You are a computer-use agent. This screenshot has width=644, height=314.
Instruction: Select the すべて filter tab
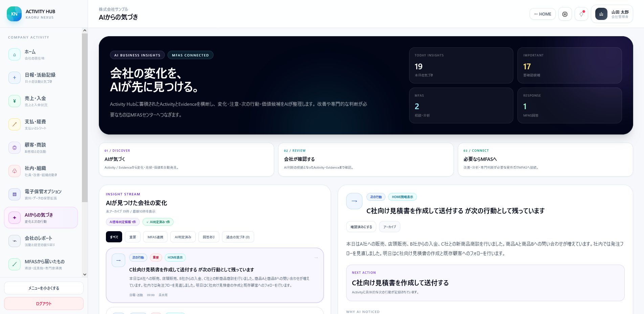[114, 237]
